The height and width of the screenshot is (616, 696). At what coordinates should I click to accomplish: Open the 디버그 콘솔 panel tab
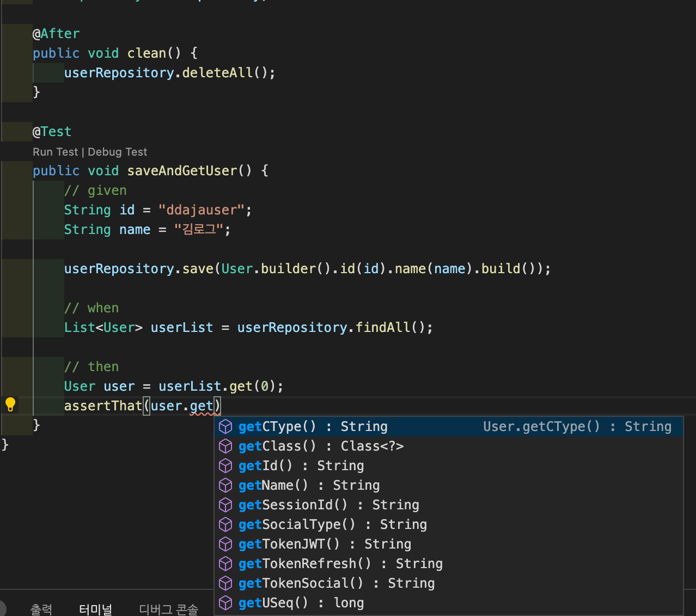(x=169, y=609)
